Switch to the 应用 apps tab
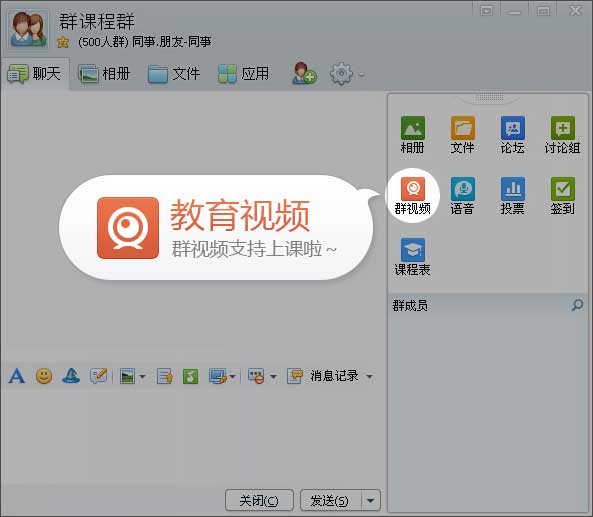 coord(244,74)
